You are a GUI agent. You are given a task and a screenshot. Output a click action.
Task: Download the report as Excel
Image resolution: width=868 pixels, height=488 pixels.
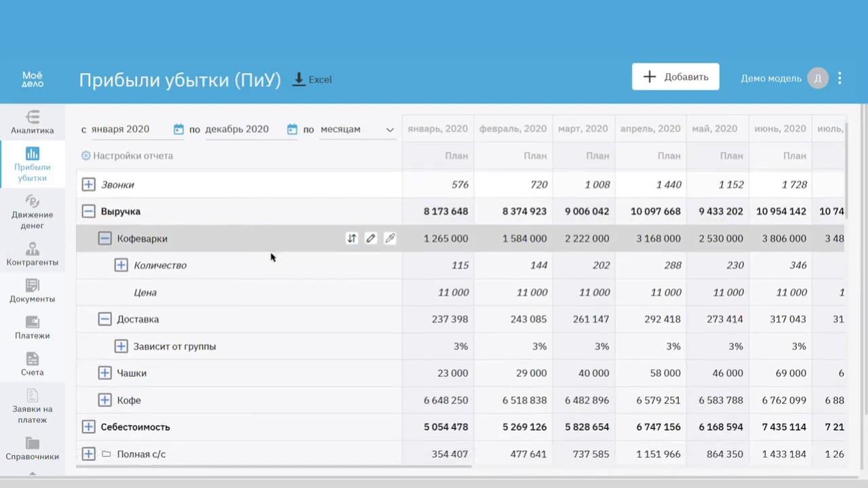pos(312,79)
